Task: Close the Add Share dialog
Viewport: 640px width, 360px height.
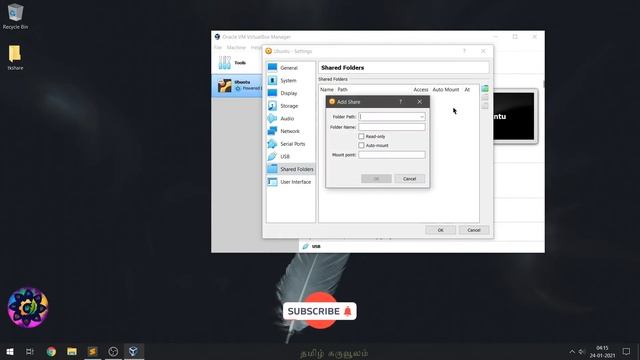Action: [420, 102]
